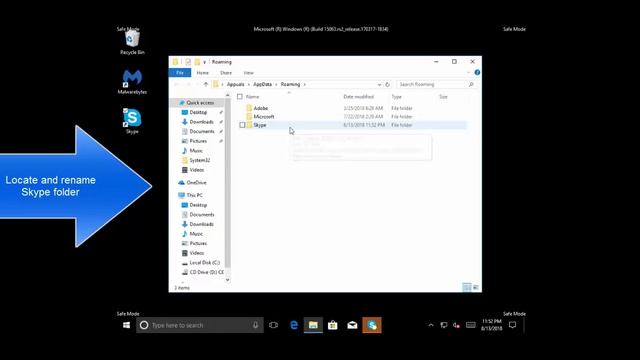Select the Microsoft folder

tap(264, 117)
